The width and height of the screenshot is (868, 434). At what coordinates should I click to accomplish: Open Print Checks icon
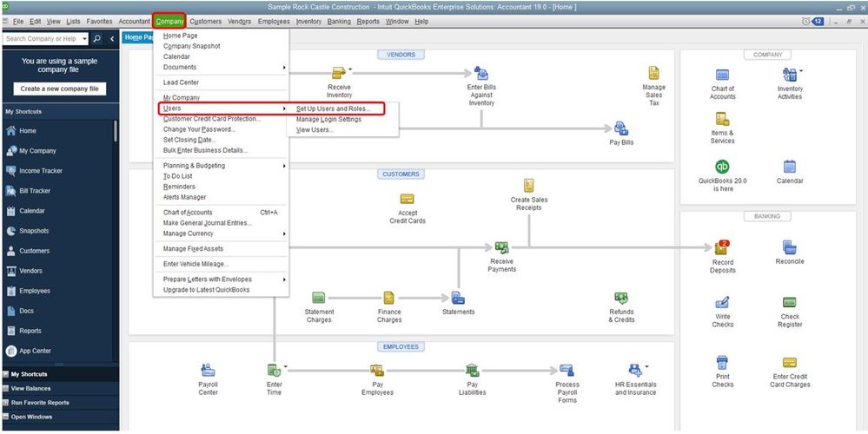coord(722,363)
